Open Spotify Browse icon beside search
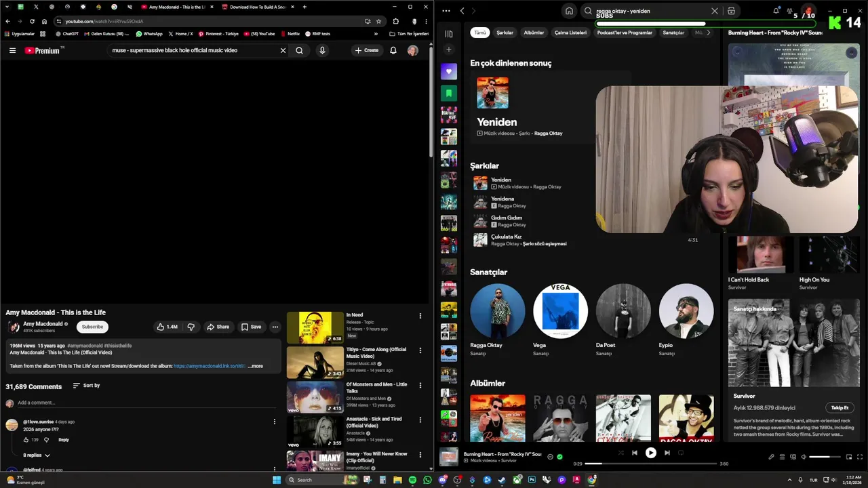868x488 pixels. coord(731,11)
